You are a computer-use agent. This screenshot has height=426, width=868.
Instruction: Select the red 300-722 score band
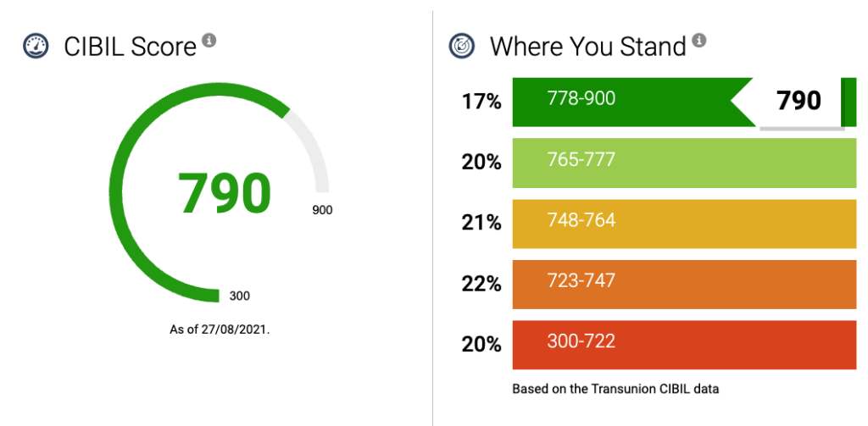pyautogui.click(x=683, y=345)
